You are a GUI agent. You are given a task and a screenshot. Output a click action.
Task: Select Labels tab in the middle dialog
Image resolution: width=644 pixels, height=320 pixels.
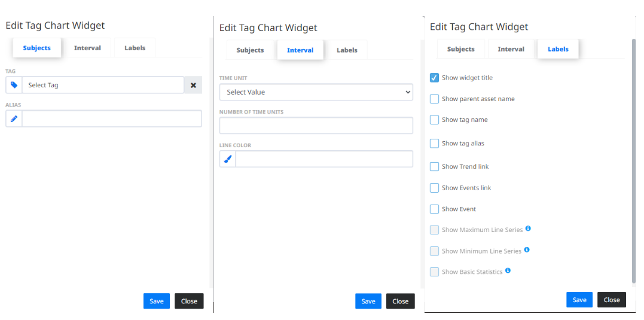(x=347, y=50)
